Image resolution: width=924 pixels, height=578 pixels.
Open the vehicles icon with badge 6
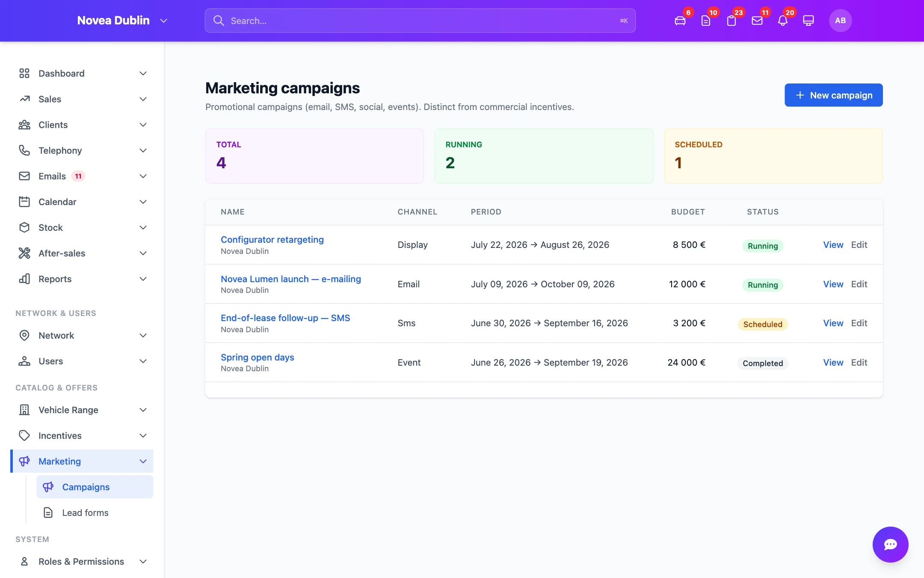[680, 21]
